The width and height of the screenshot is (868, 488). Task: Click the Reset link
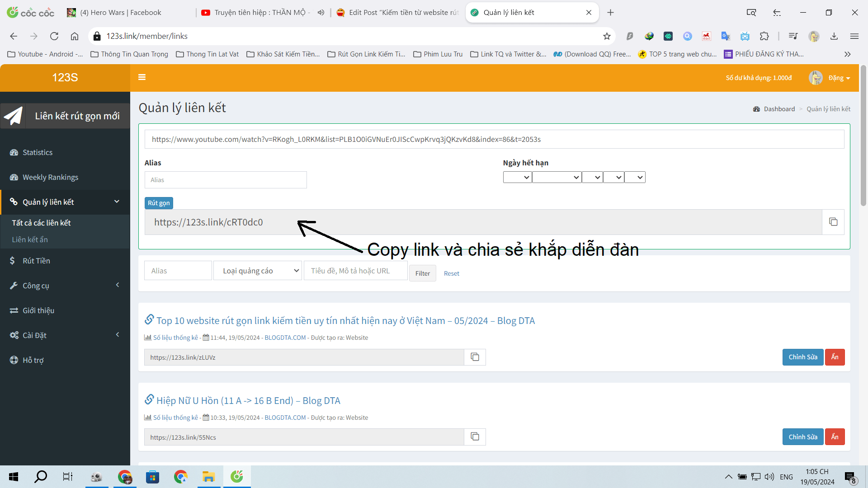click(x=451, y=273)
